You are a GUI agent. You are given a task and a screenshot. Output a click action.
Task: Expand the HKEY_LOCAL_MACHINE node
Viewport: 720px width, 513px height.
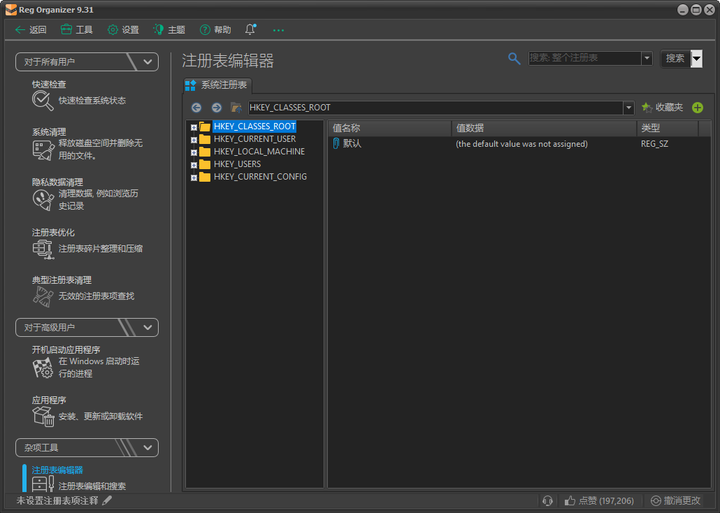click(194, 152)
